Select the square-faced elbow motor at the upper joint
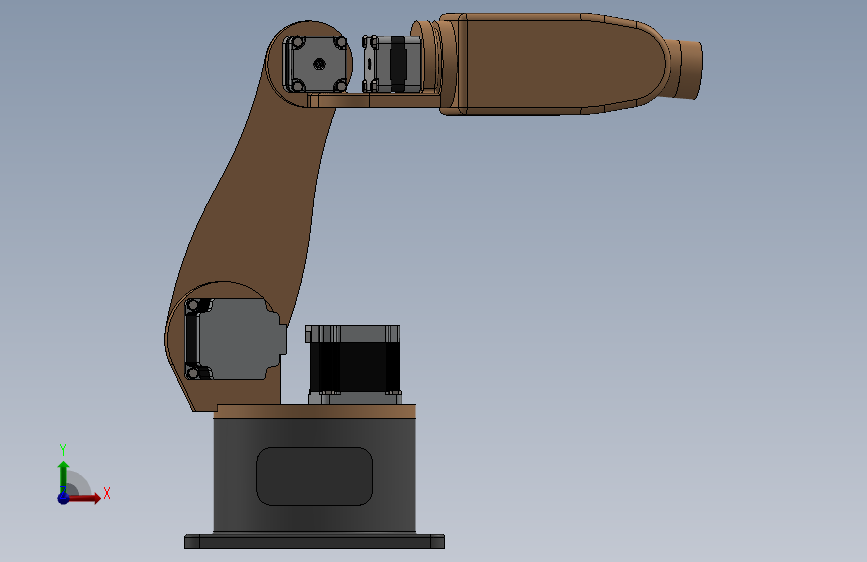 pos(315,64)
